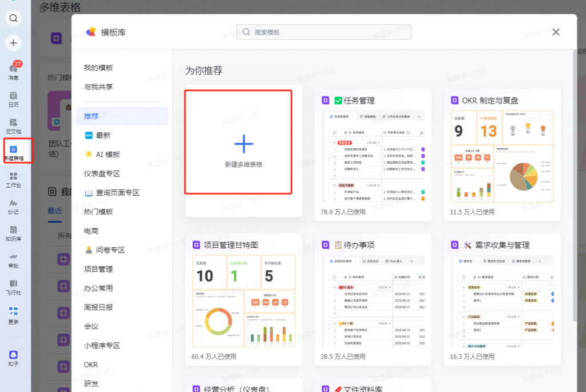Open 知识库 in the sidebar

14,233
